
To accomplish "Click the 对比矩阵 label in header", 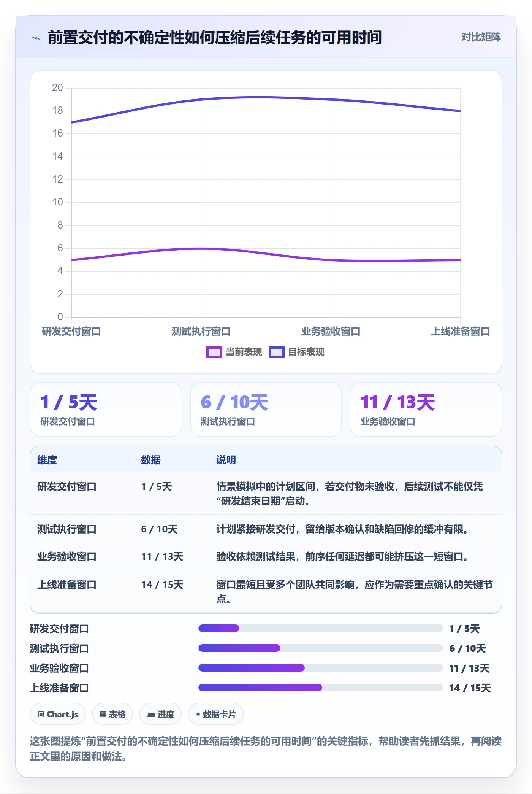I will pyautogui.click(x=481, y=37).
